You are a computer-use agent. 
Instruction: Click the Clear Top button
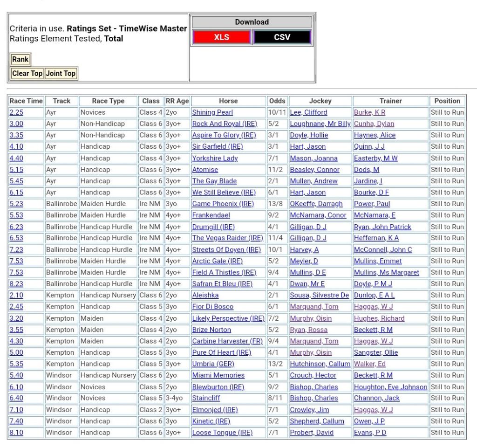click(27, 74)
